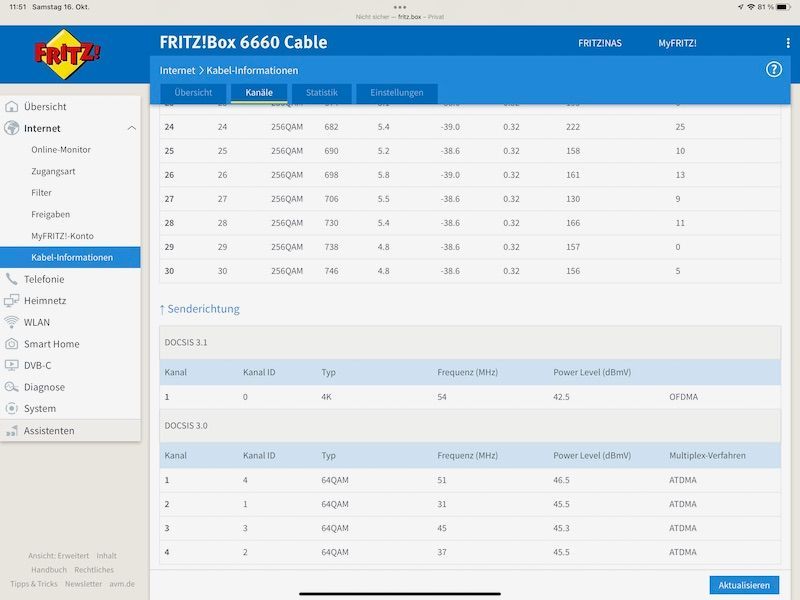
Task: Click the Ansicht: Erweitert footer link
Action: coord(58,556)
